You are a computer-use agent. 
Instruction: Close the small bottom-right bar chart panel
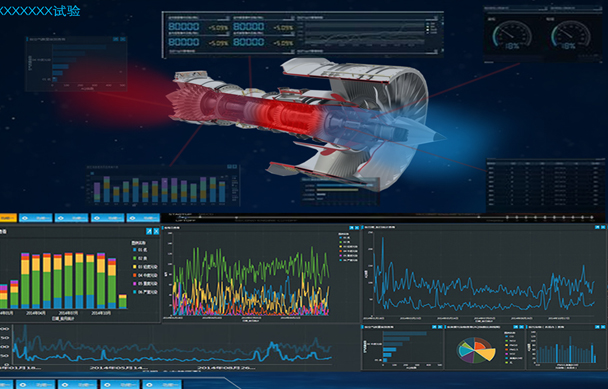tap(603, 327)
